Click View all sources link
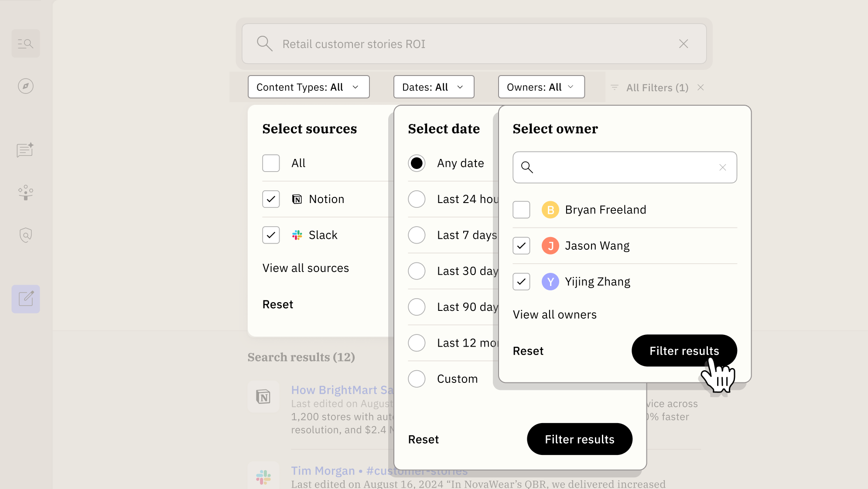This screenshot has height=489, width=868. [x=305, y=268]
